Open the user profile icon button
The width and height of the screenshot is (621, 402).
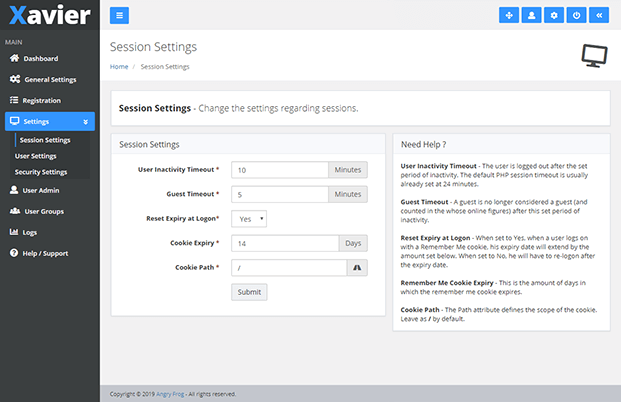(532, 15)
